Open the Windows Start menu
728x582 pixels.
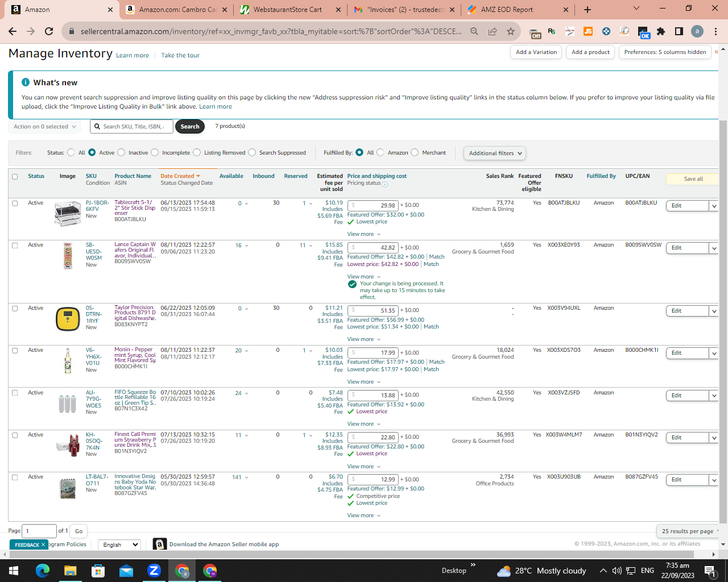(14, 571)
